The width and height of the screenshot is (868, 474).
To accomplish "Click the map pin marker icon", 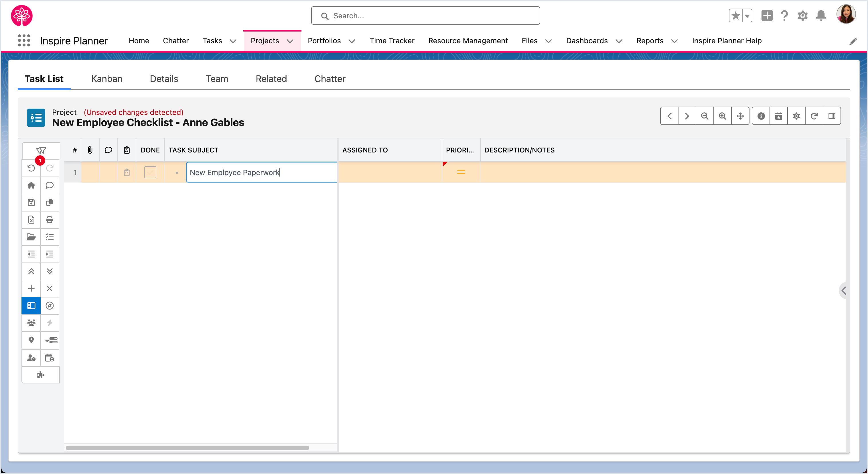I will point(31,340).
